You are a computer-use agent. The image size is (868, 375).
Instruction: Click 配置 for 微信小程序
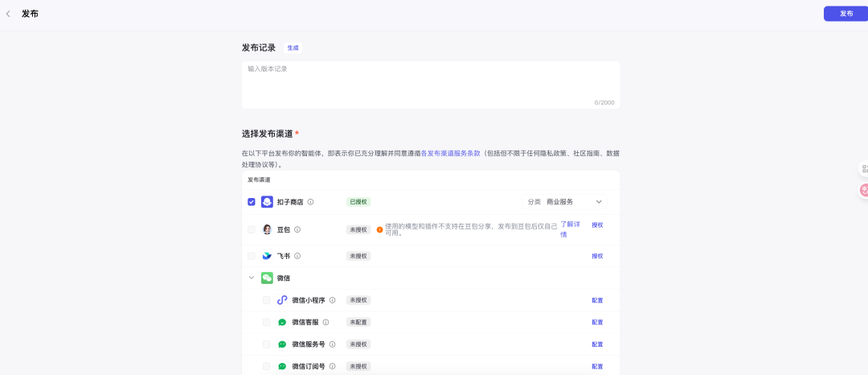(597, 300)
